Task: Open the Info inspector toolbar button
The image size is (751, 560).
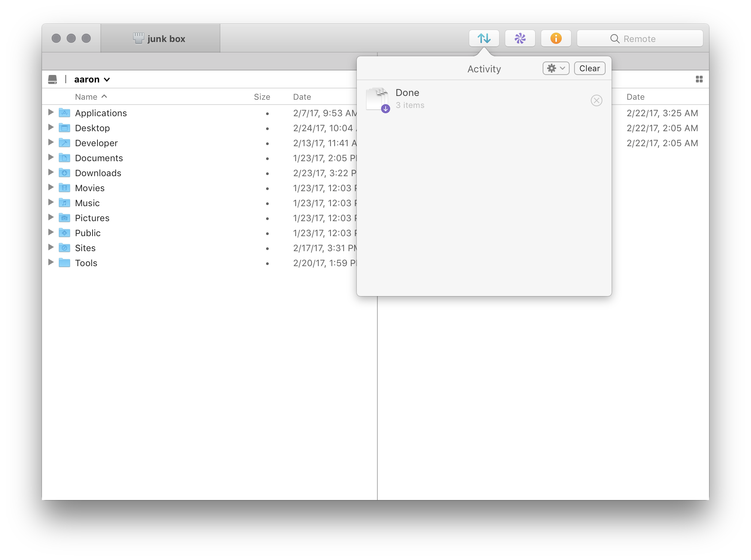Action: (556, 38)
